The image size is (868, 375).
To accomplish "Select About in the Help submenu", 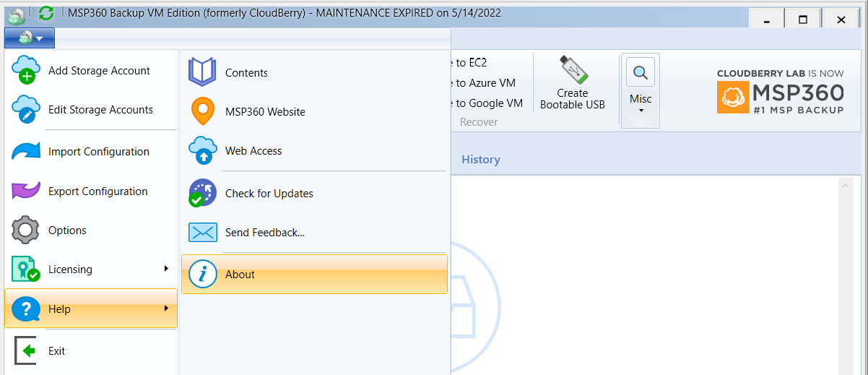I will tap(314, 275).
